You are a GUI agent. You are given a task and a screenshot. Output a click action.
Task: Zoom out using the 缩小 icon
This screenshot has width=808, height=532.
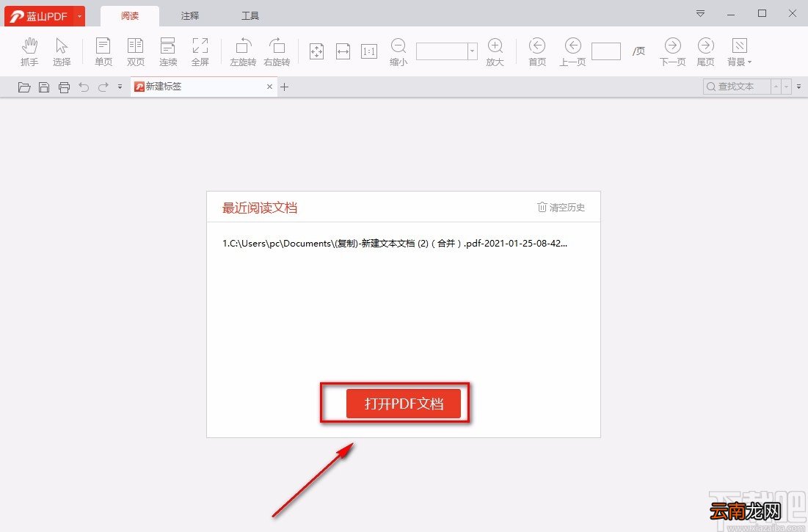pyautogui.click(x=398, y=51)
